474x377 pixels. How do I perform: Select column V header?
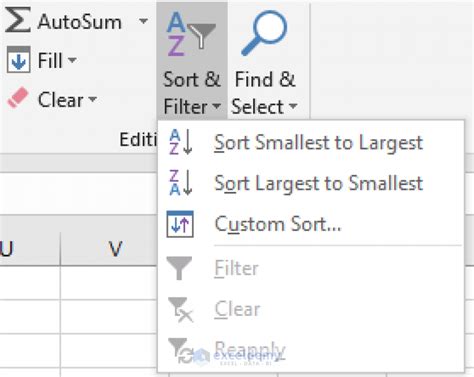(x=115, y=249)
